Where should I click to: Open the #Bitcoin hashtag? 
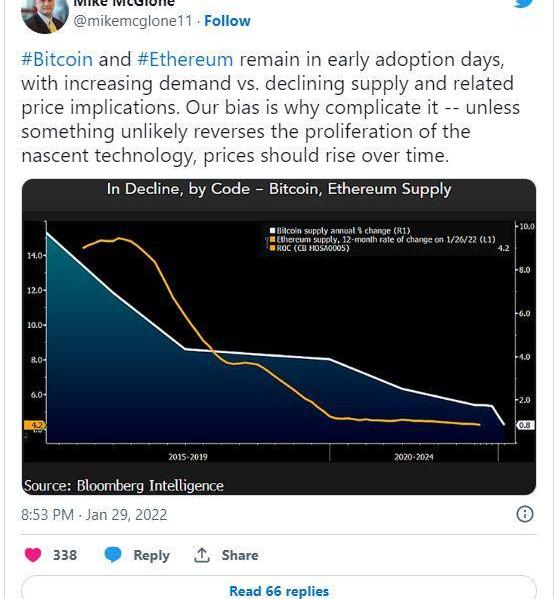pos(57,60)
